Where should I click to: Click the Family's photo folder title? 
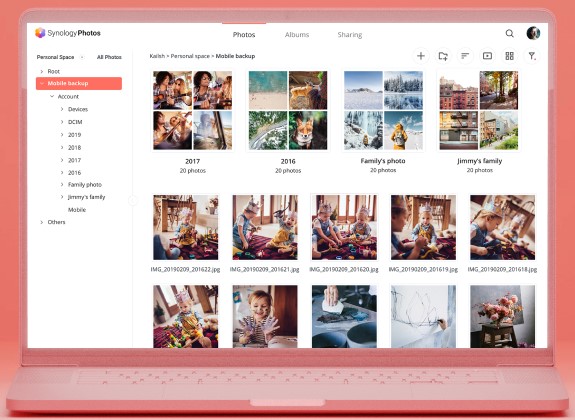(x=383, y=161)
